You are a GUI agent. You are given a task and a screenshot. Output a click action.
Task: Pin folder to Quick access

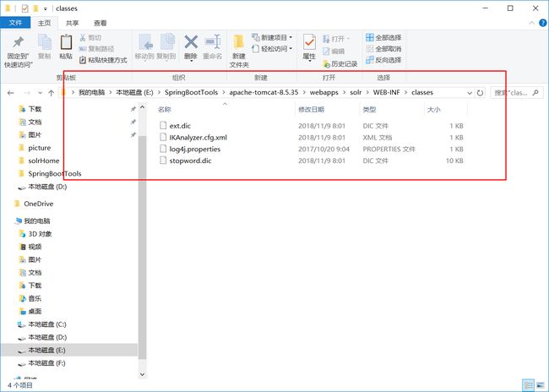tap(18, 52)
